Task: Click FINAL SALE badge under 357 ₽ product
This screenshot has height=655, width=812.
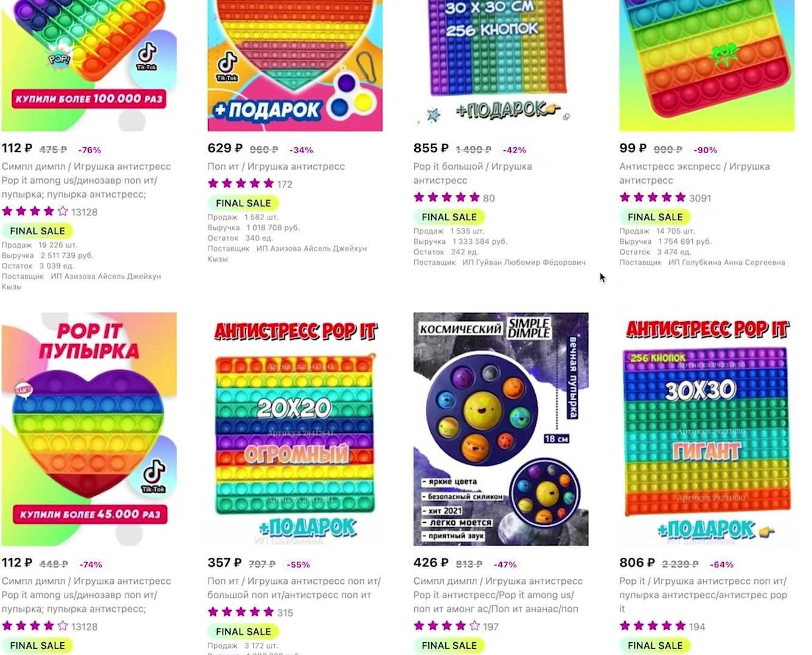Action: (x=243, y=631)
